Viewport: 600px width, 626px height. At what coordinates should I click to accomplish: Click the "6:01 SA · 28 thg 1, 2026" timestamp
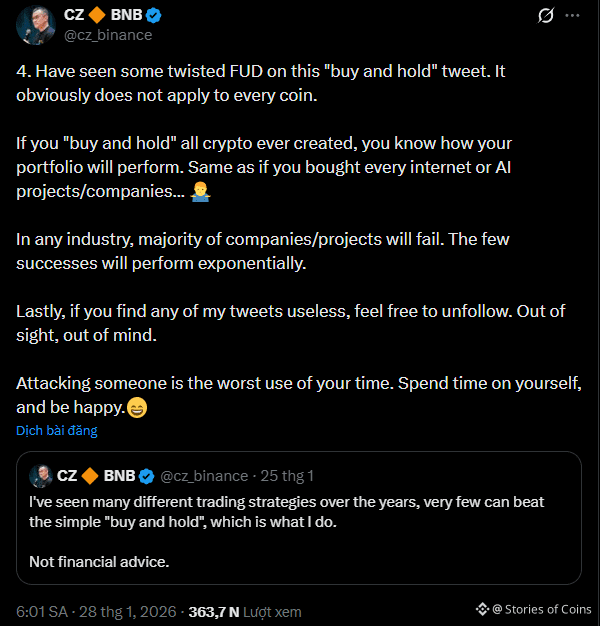(96, 611)
